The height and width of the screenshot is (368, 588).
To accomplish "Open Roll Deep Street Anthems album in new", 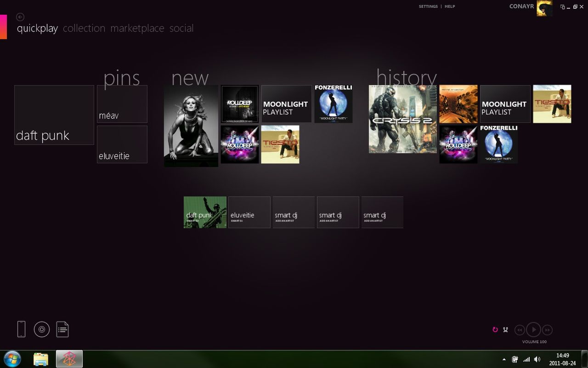I will [240, 104].
